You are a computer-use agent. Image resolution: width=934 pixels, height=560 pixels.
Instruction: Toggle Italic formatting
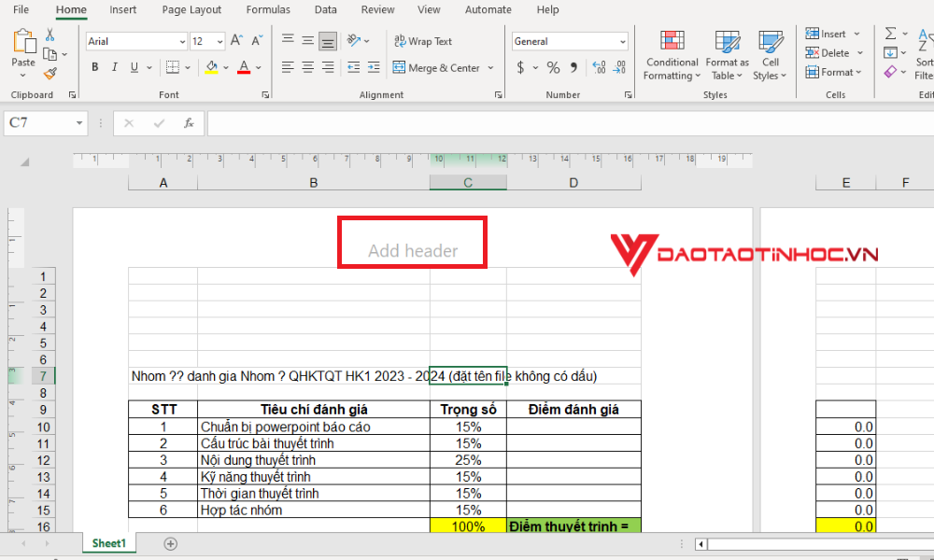pyautogui.click(x=114, y=67)
